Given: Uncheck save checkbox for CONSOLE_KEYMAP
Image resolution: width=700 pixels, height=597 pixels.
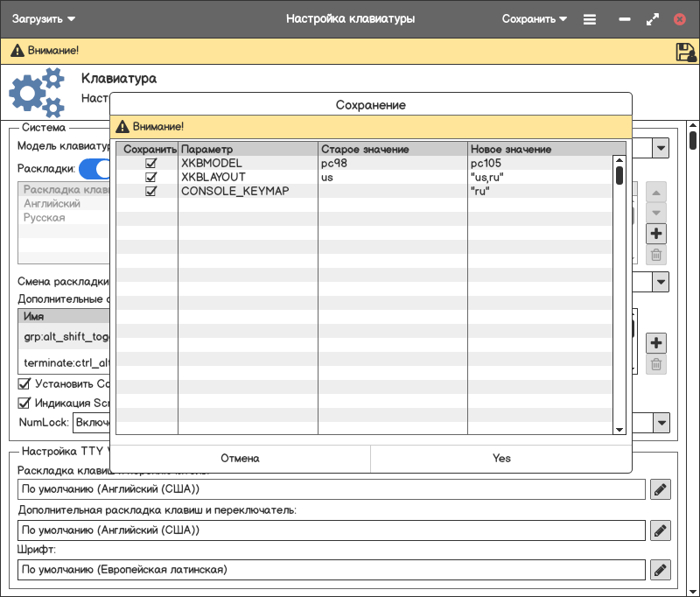Looking at the screenshot, I should [150, 191].
